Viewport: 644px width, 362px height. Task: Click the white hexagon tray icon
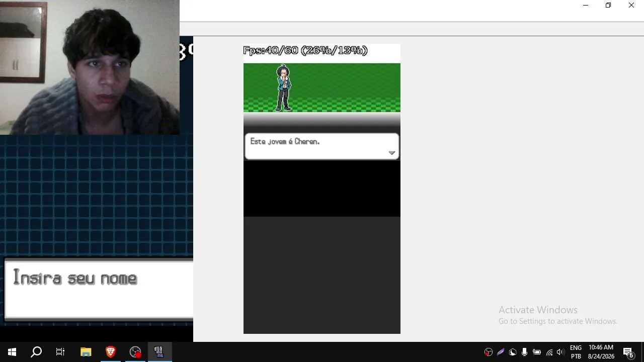point(513,352)
